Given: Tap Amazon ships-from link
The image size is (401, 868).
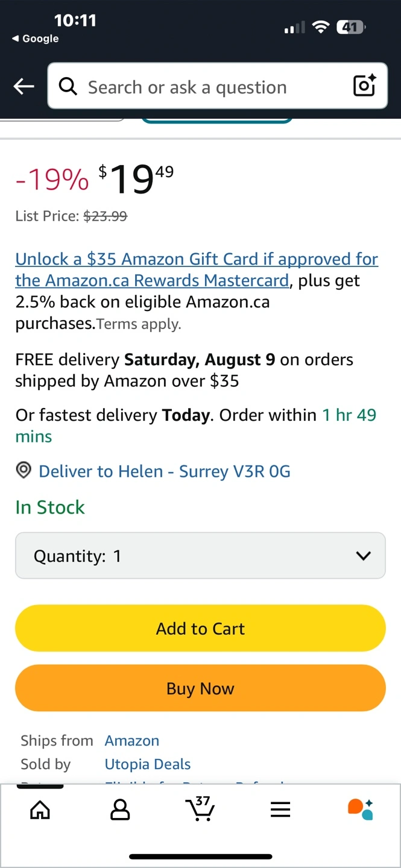Looking at the screenshot, I should (x=132, y=741).
